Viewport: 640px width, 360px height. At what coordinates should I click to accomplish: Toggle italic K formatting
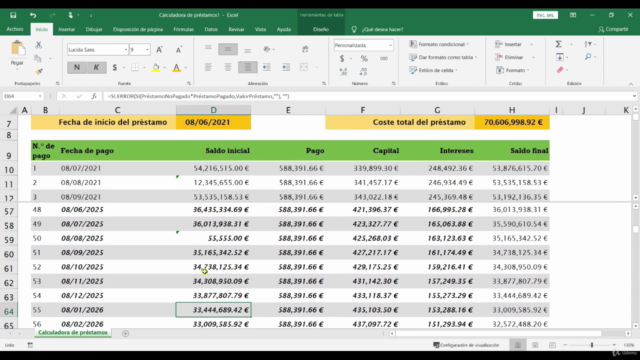click(96, 67)
